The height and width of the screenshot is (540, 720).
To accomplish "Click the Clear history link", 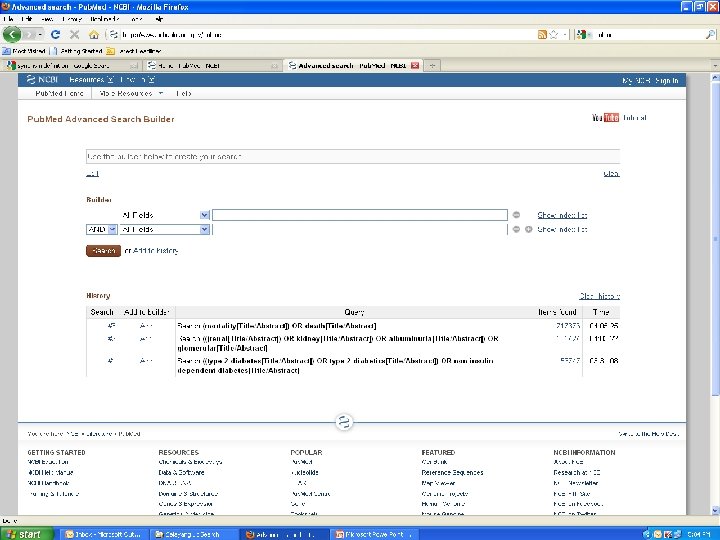I will coord(599,296).
